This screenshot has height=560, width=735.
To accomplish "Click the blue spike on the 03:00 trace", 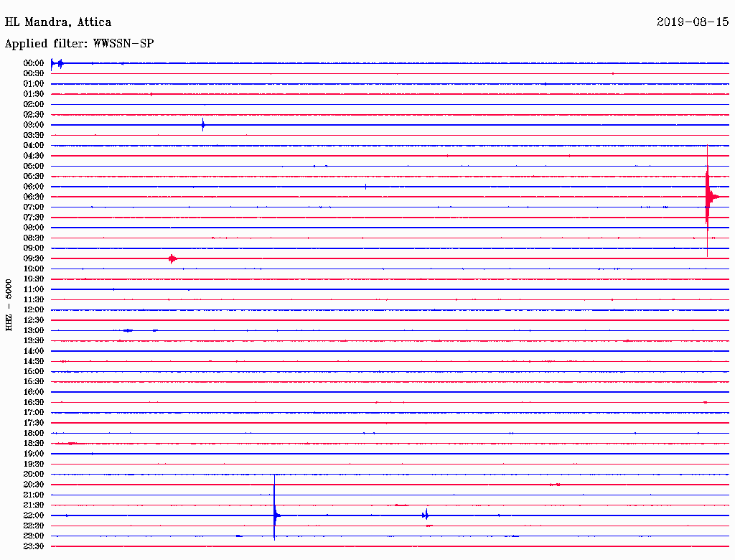I will coord(203,125).
